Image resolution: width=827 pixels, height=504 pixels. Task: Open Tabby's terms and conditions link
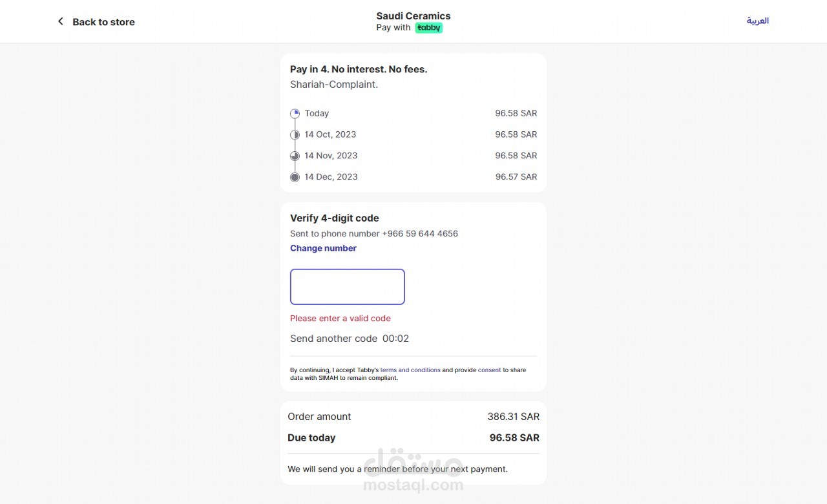(x=410, y=370)
